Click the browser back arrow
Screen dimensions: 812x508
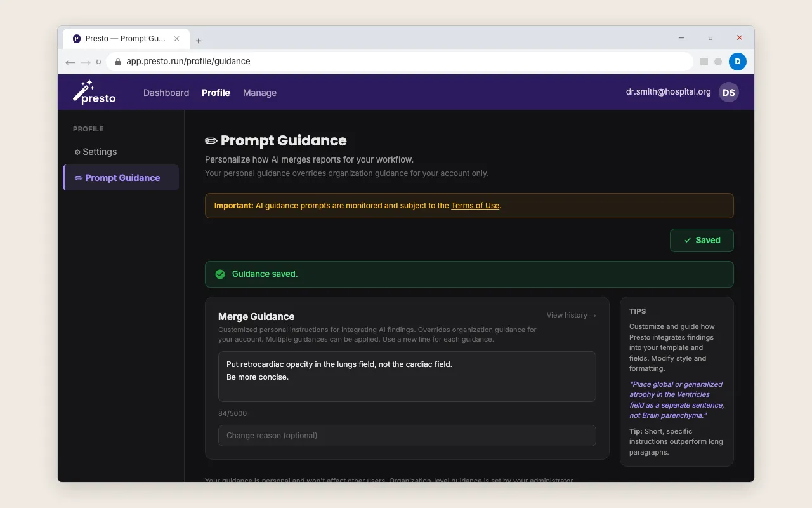[x=70, y=62]
